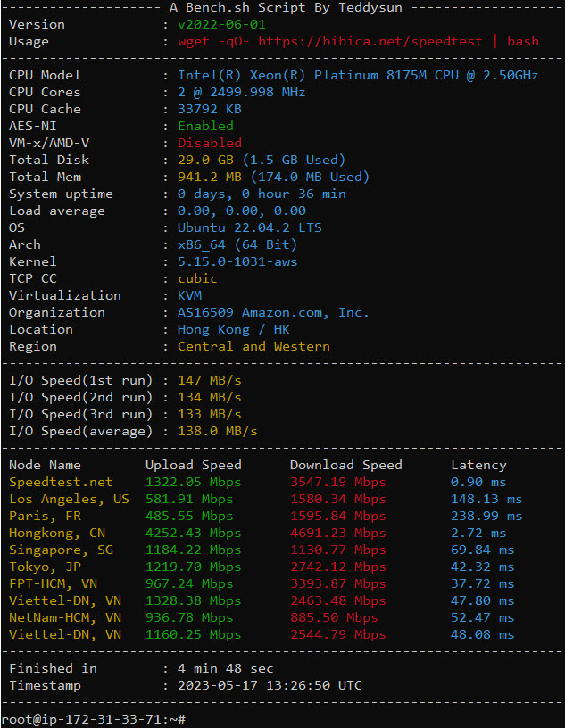Click the Upload Speed column header
565x728 pixels.
point(193,465)
